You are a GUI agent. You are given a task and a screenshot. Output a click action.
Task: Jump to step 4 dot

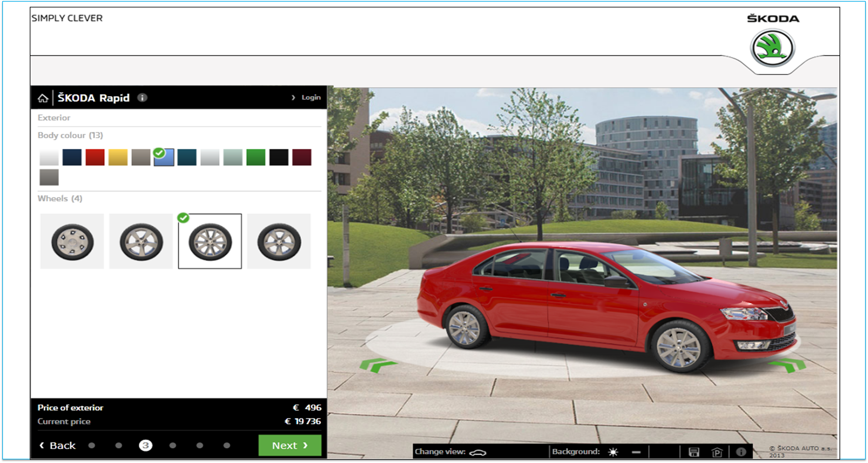(173, 445)
